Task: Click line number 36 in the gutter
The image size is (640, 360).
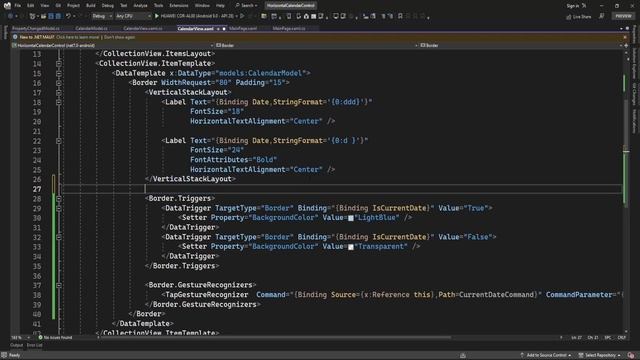Action: pos(37,276)
